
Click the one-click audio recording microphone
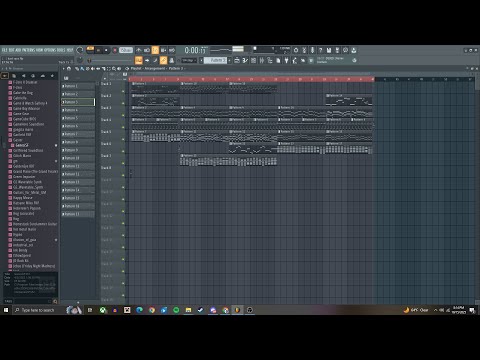click(x=312, y=50)
